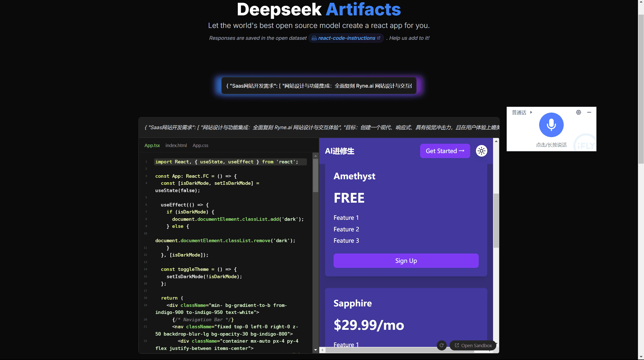Minimize the iFLY voice input widget
Viewport: 644px width, 360px height.
[589, 112]
